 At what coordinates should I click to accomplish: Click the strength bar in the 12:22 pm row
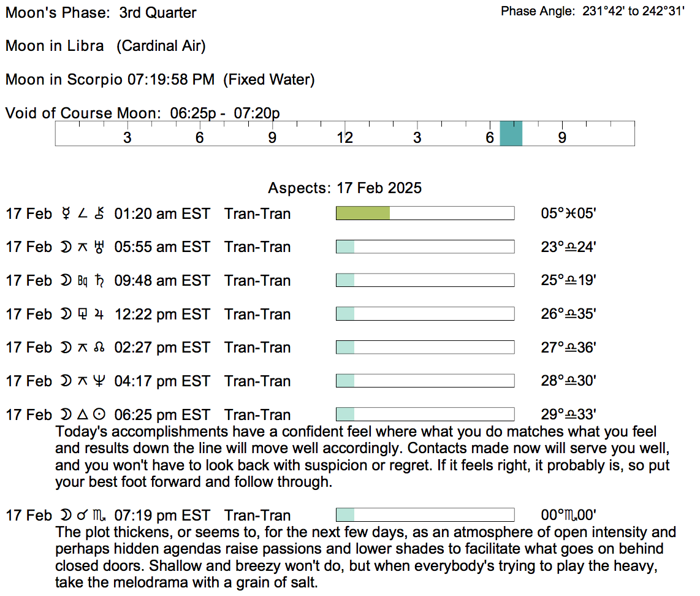[x=424, y=314]
